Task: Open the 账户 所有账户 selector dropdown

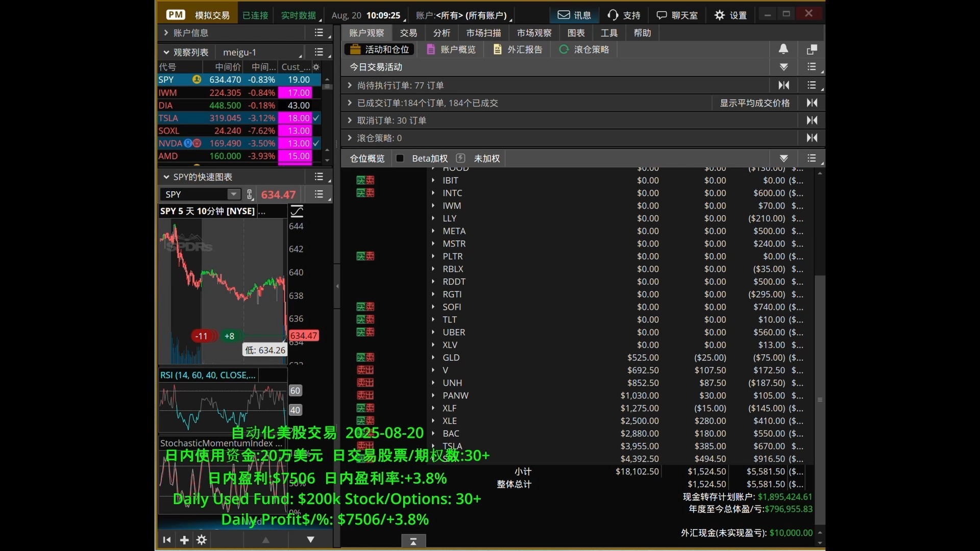Action: point(464,15)
